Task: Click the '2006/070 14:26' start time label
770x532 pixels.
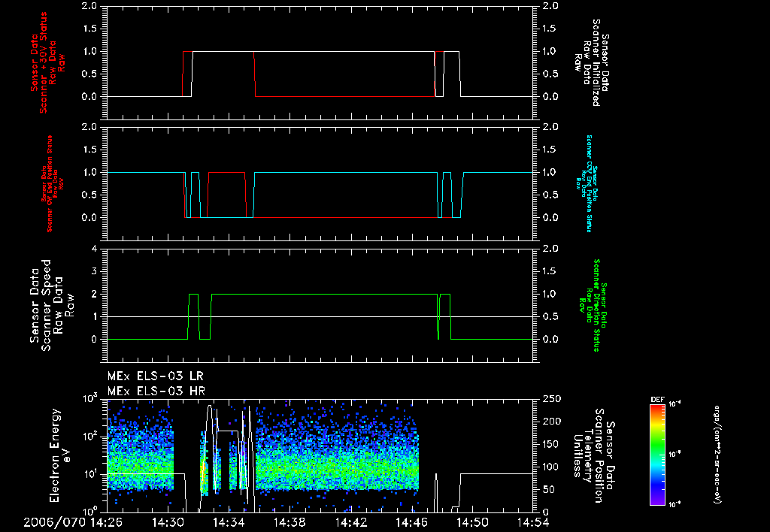Action: tap(73, 523)
